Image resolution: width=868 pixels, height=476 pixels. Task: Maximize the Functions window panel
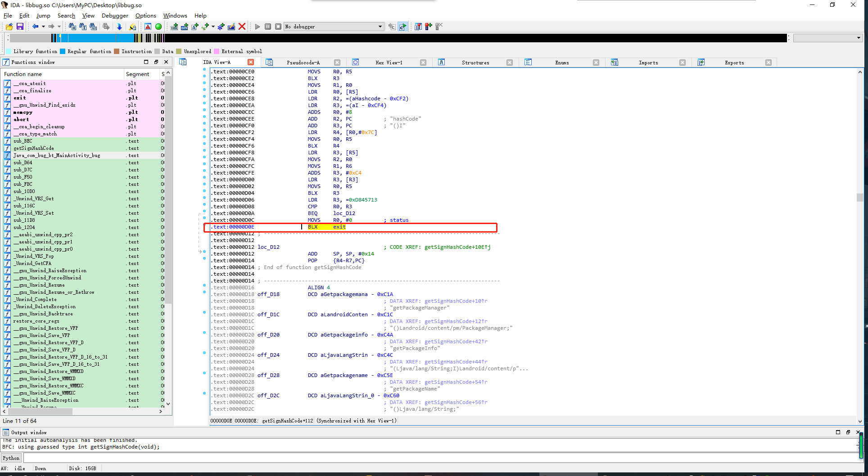click(x=146, y=62)
